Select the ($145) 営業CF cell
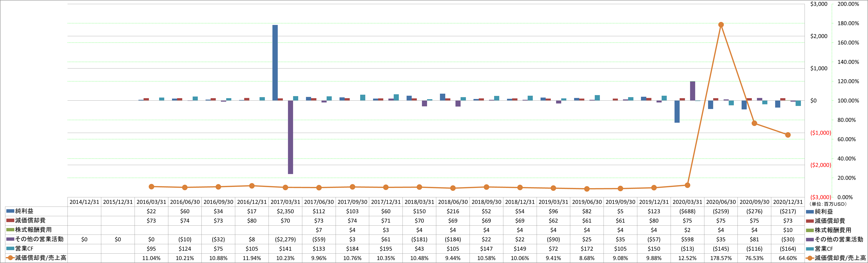The width and height of the screenshot is (868, 263). point(721,249)
